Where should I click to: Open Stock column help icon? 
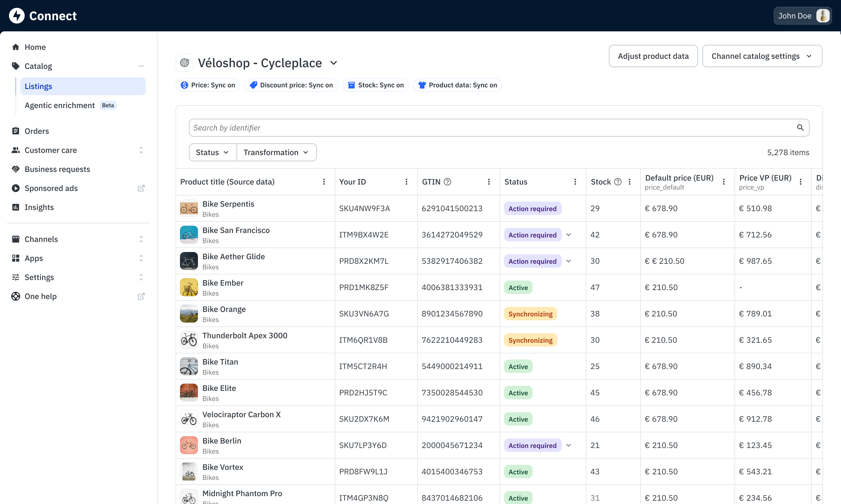pyautogui.click(x=618, y=182)
